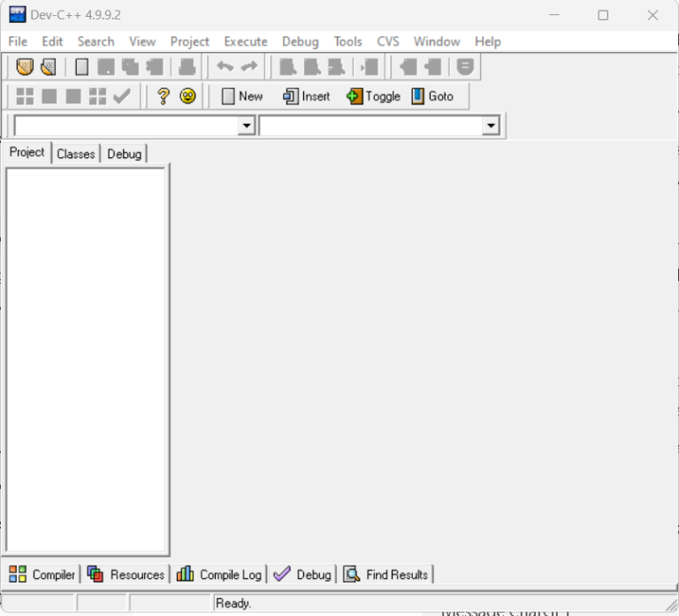Click the first shield-shaped open project icon
The height and width of the screenshot is (616, 679).
click(25, 67)
